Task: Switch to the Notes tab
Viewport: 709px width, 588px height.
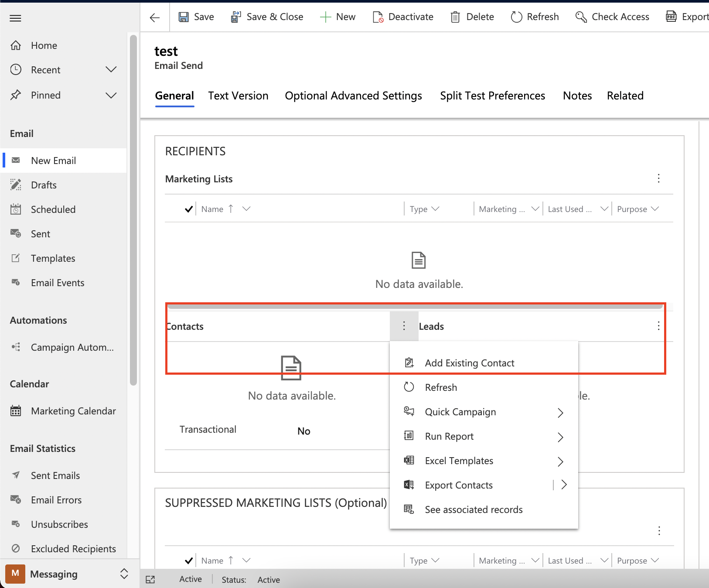Action: click(577, 96)
